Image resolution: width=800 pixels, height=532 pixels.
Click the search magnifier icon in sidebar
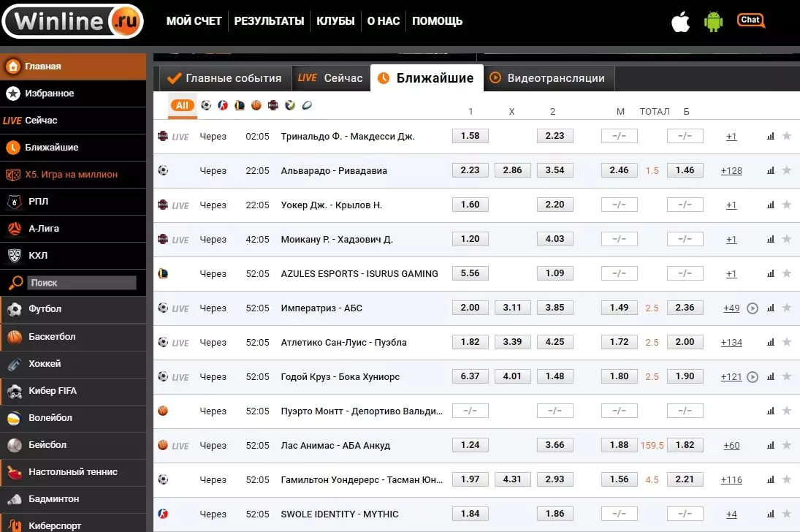16,282
